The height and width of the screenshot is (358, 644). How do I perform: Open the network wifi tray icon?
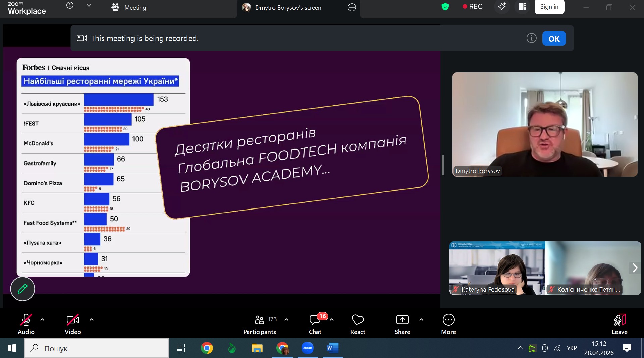[x=557, y=348]
